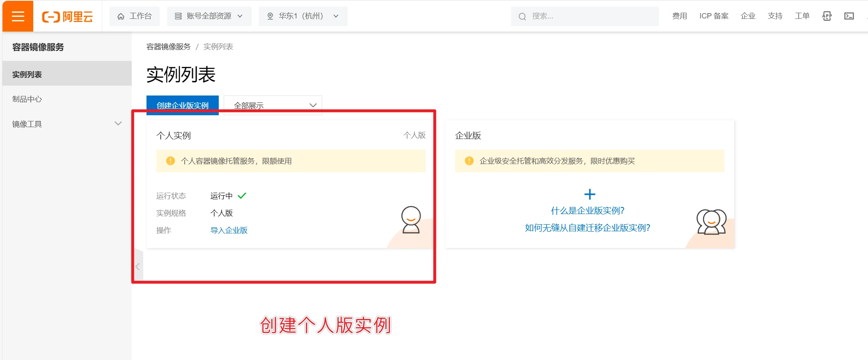
Task: Collapse the left sidebar with arrow handle
Action: pos(138,267)
